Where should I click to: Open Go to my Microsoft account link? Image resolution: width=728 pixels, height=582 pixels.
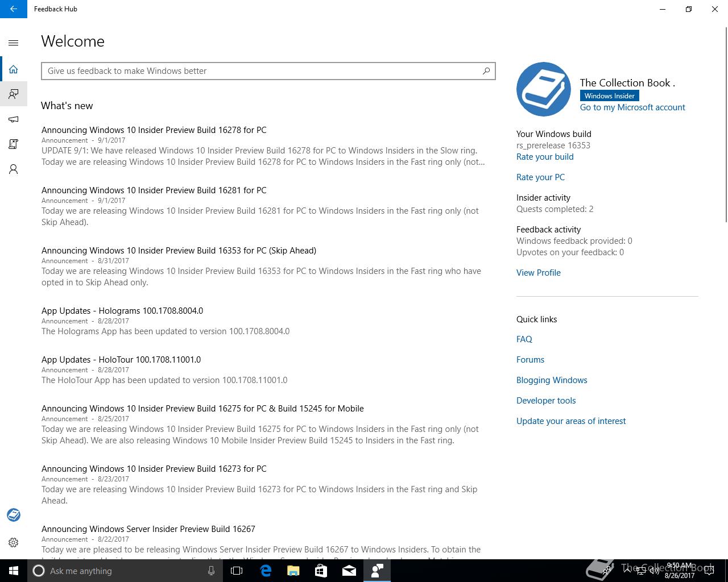632,107
